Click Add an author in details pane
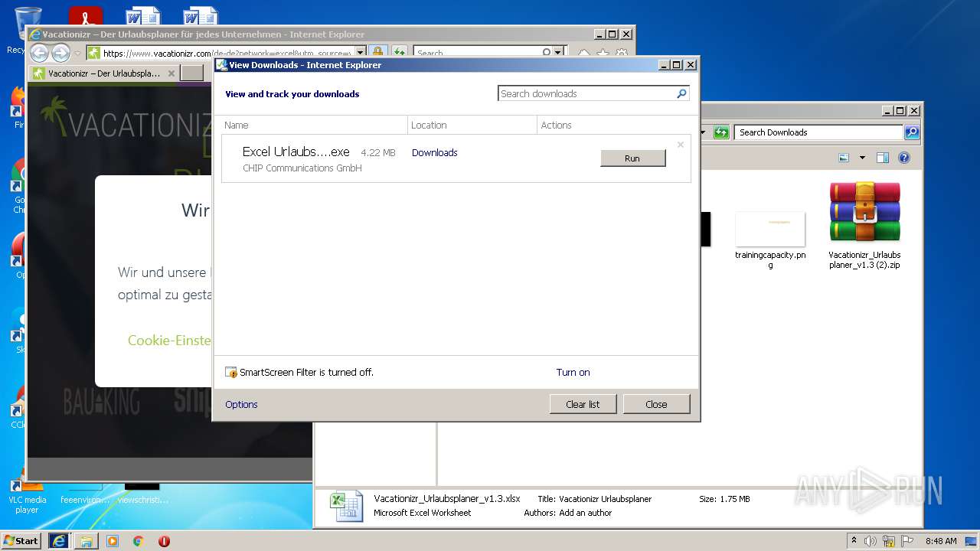980x551 pixels. (x=586, y=513)
